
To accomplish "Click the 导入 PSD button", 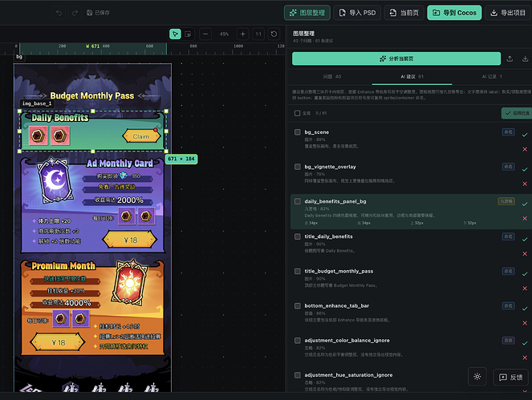I will tap(357, 13).
